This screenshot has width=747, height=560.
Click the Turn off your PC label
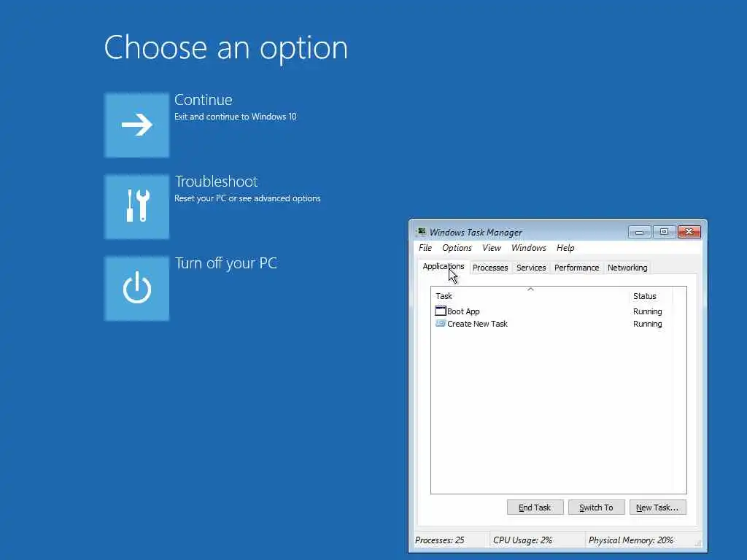(x=225, y=263)
